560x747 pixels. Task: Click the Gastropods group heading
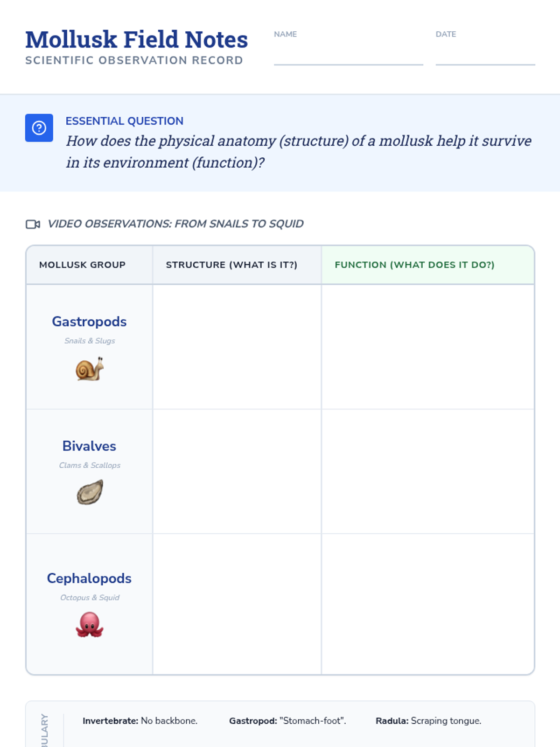point(89,322)
